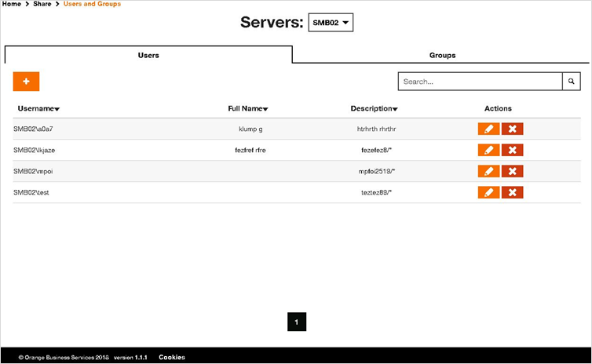
Task: Select page 1 in pagination
Action: (x=297, y=322)
